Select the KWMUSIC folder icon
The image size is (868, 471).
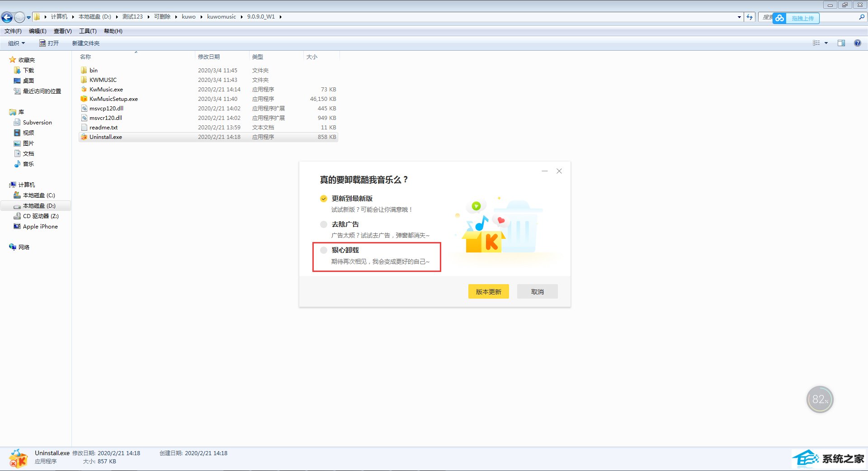(x=84, y=80)
